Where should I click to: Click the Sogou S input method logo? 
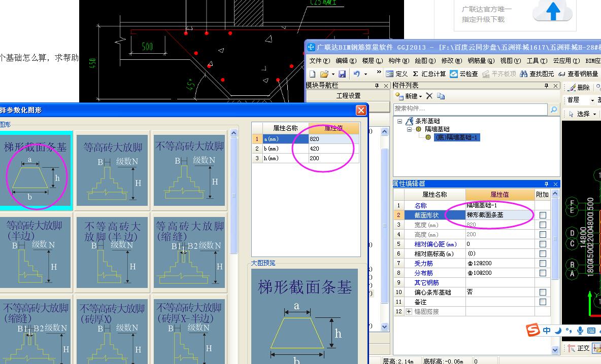pos(533,330)
